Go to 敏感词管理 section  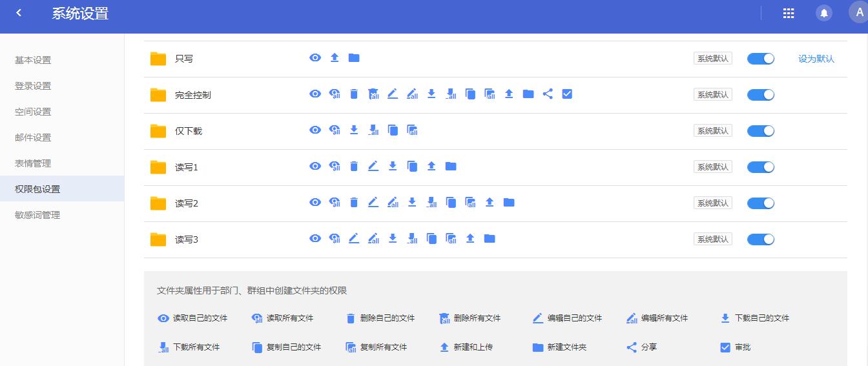pos(37,215)
